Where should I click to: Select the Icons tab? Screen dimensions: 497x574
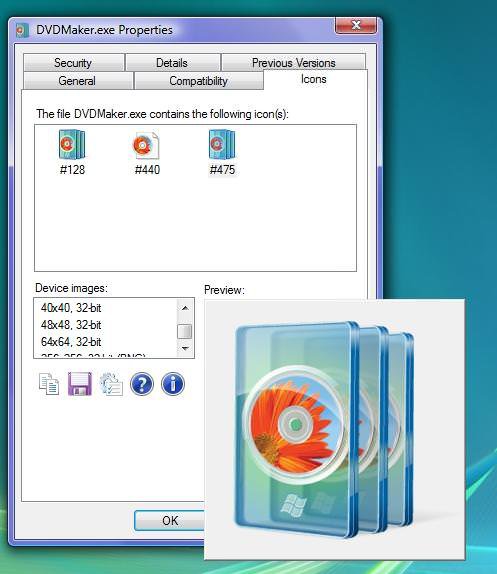(x=314, y=79)
